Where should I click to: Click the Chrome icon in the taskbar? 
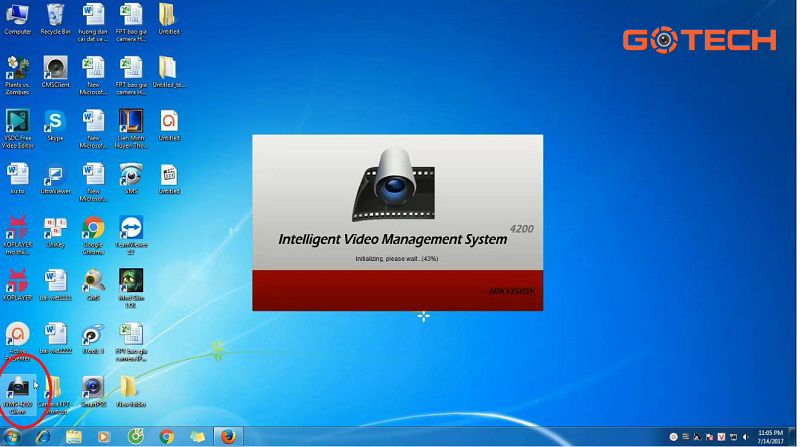(166, 437)
